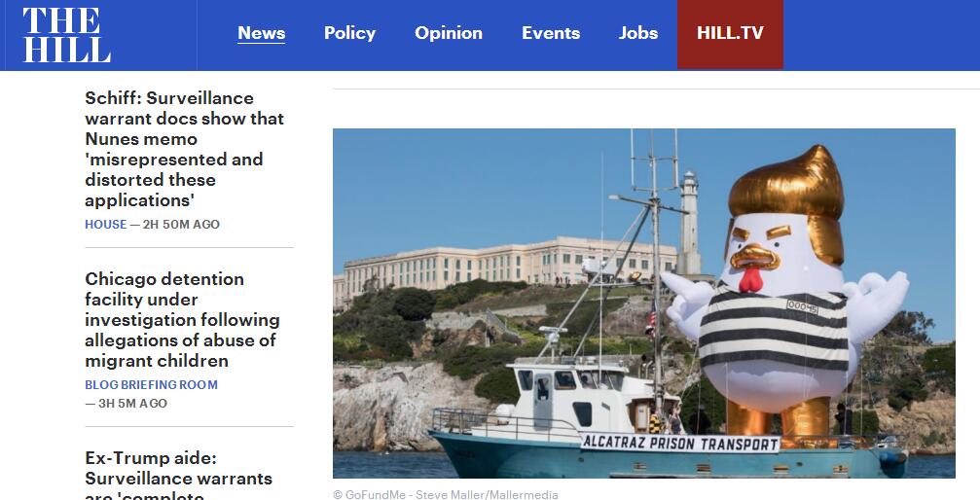Click the BLOG BRIEFING ROOM tag
Viewport: 980px width, 500px height.
point(151,385)
